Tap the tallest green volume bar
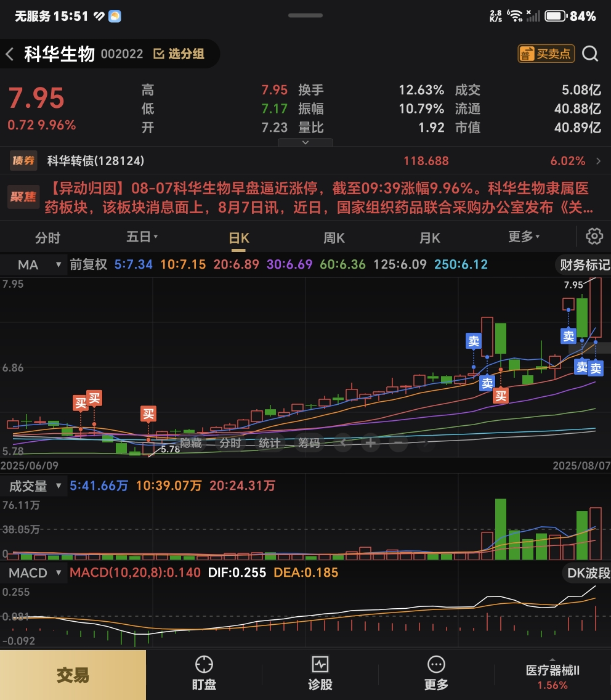The width and height of the screenshot is (611, 700). [x=501, y=529]
